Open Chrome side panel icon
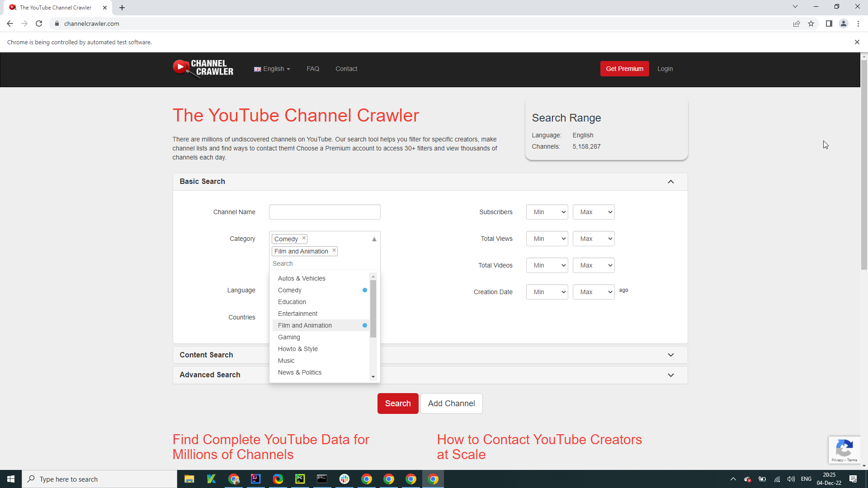This screenshot has width=868, height=488. [829, 23]
